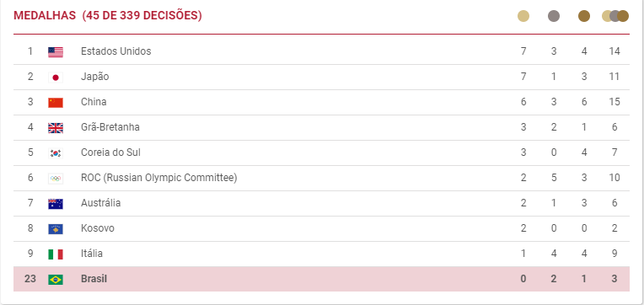This screenshot has height=305, width=644.
Task: Select the highlighted Brasil row name
Action: [94, 279]
